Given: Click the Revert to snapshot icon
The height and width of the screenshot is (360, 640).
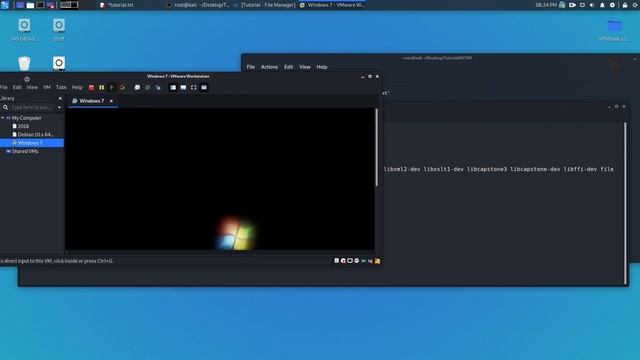Looking at the screenshot, I should [x=148, y=87].
